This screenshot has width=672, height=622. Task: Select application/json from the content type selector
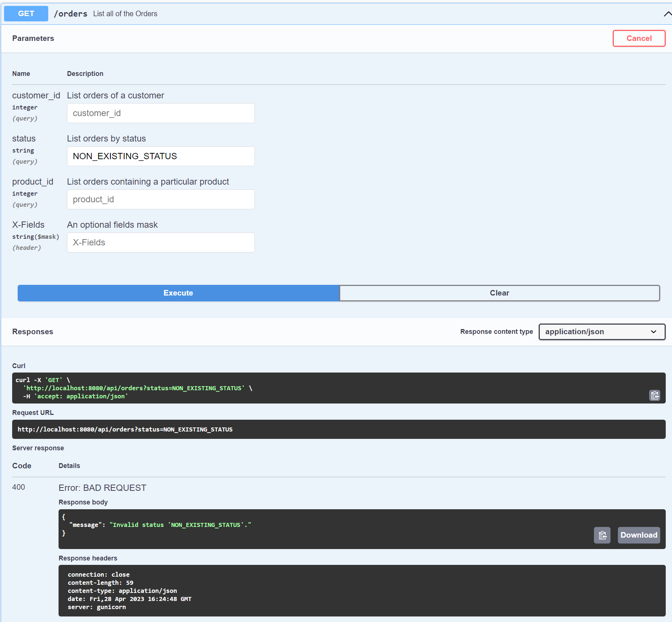602,332
